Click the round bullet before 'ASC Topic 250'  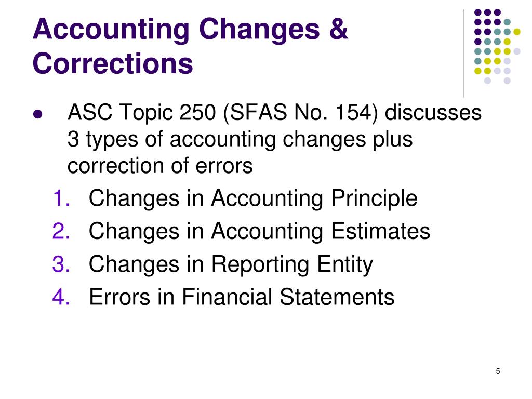37,114
